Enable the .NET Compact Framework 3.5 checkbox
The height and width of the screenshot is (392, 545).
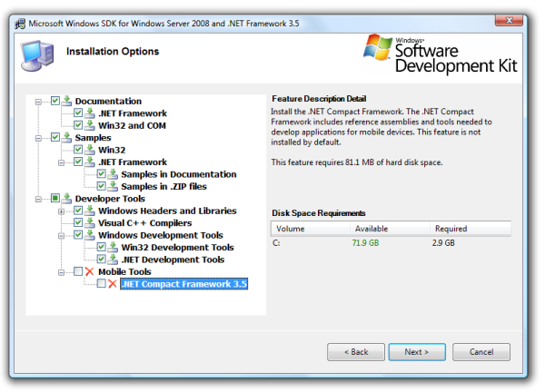101,283
